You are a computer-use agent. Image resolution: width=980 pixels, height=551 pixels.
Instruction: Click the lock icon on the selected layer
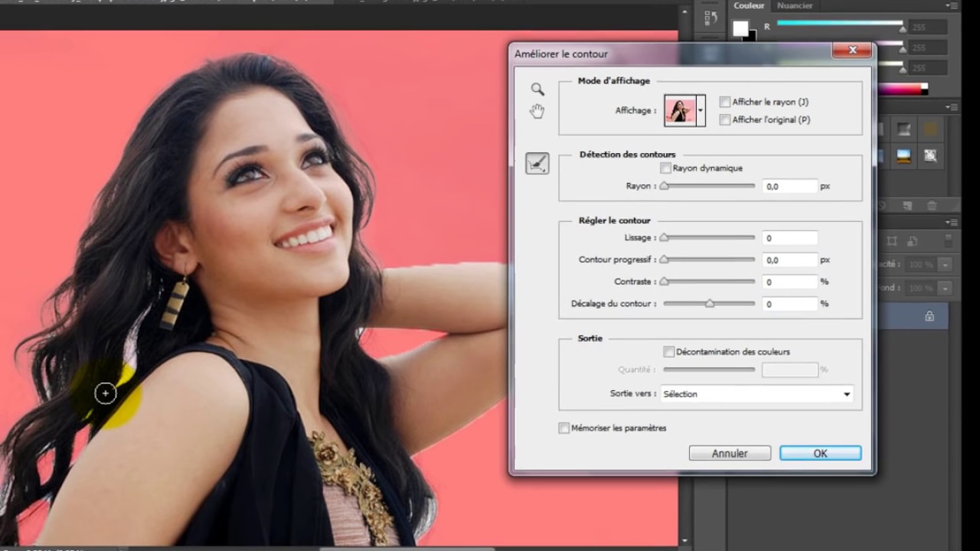coord(929,316)
